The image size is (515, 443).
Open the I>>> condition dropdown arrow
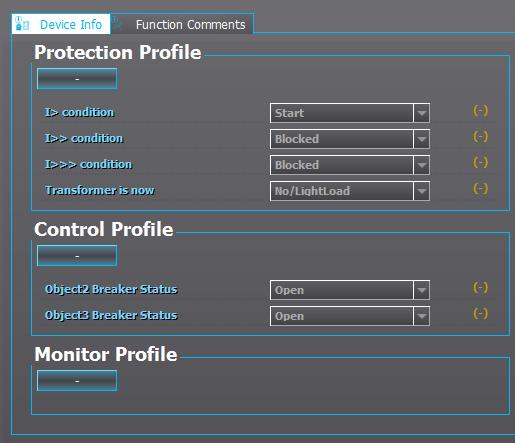coord(421,165)
